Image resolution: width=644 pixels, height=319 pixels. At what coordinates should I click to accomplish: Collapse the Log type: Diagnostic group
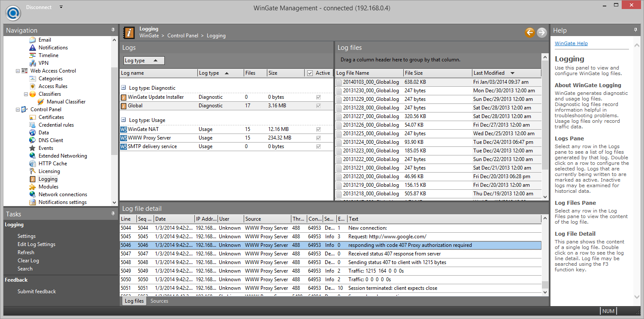coord(123,88)
